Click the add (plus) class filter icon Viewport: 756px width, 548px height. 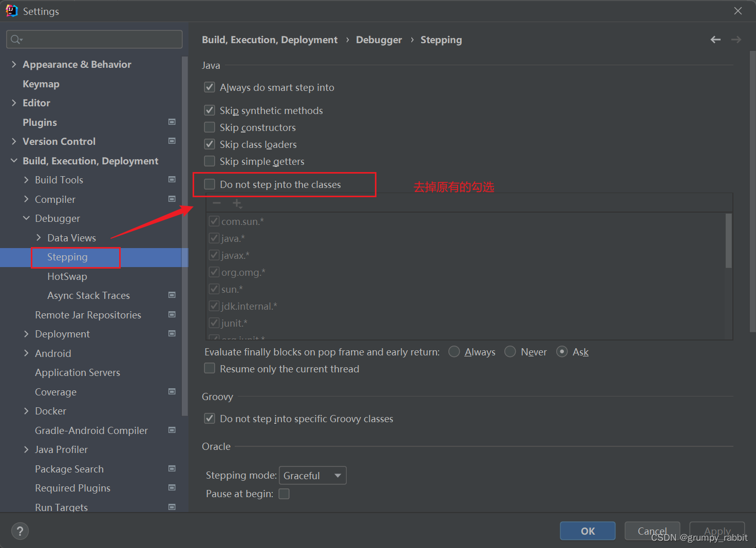click(237, 203)
